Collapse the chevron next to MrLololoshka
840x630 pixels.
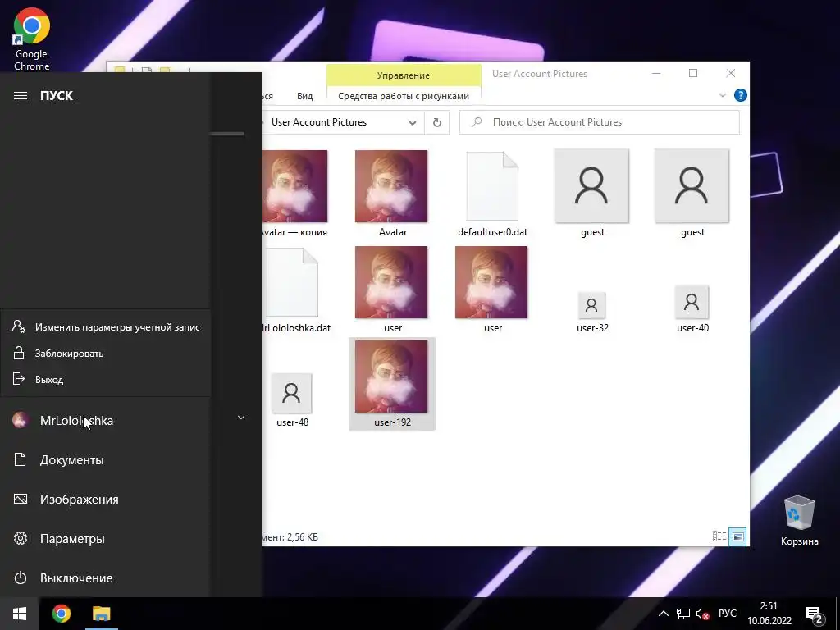[x=241, y=418]
